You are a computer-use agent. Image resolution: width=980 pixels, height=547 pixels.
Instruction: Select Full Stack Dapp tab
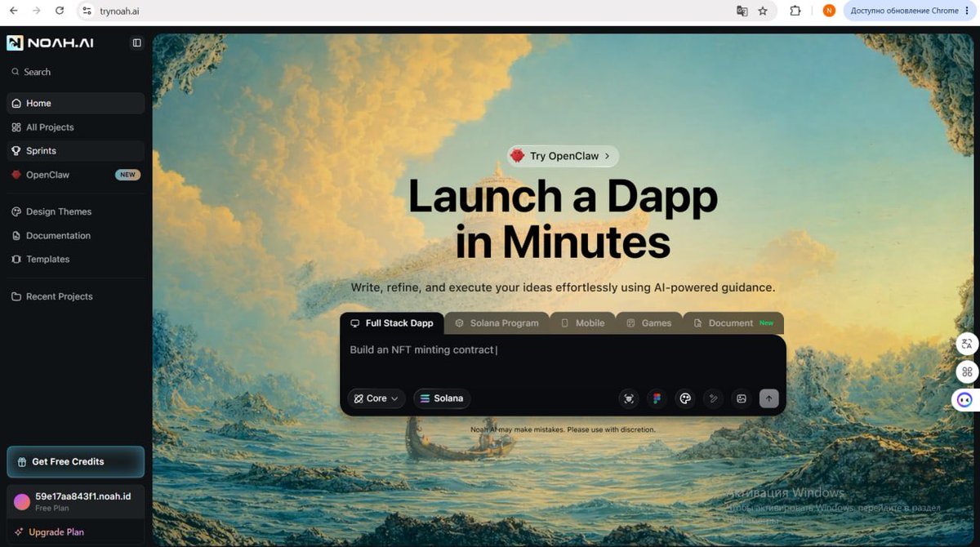click(392, 323)
